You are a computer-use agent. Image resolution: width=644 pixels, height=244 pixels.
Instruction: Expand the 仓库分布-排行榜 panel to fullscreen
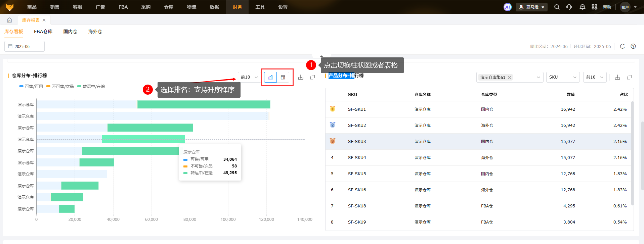312,77
